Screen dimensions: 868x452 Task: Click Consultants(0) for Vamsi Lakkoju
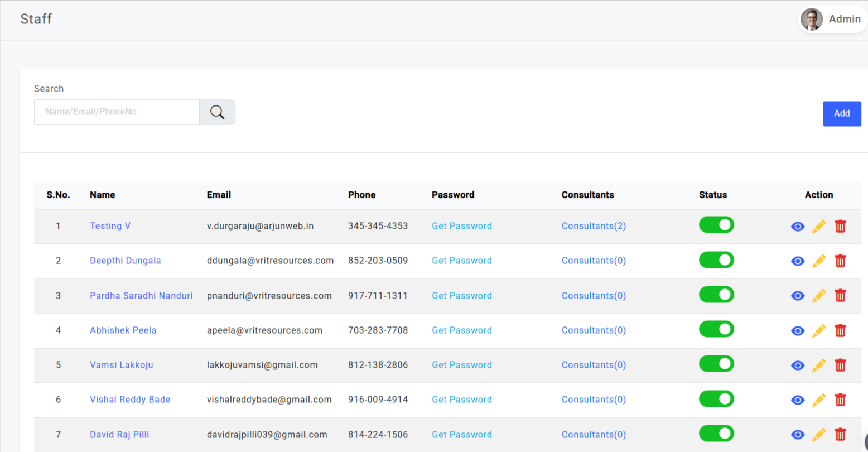click(594, 365)
